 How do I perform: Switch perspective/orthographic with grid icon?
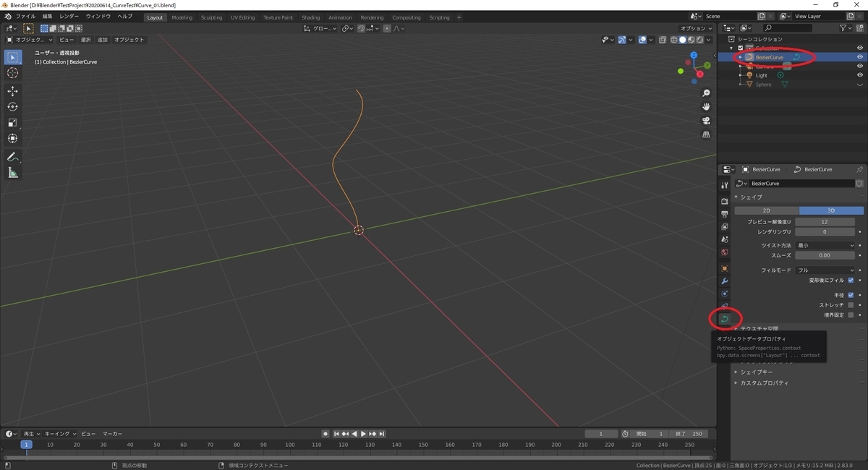pos(706,134)
